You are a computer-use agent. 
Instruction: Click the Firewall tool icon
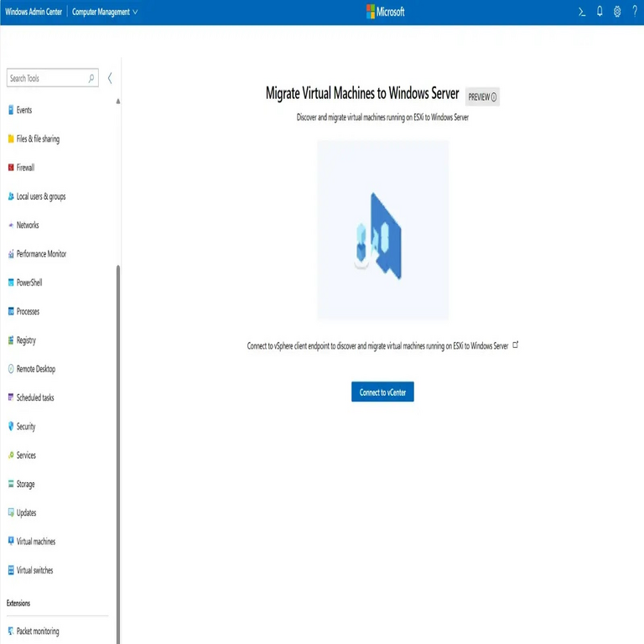coord(11,168)
